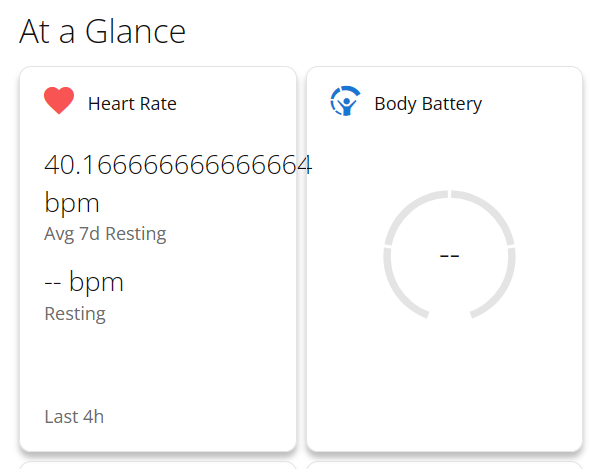Open the Body Battery card title
Image resolution: width=599 pixels, height=469 pixels.
coord(428,104)
